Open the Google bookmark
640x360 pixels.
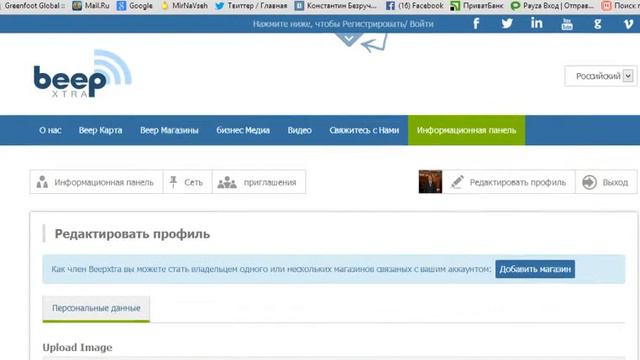[135, 6]
